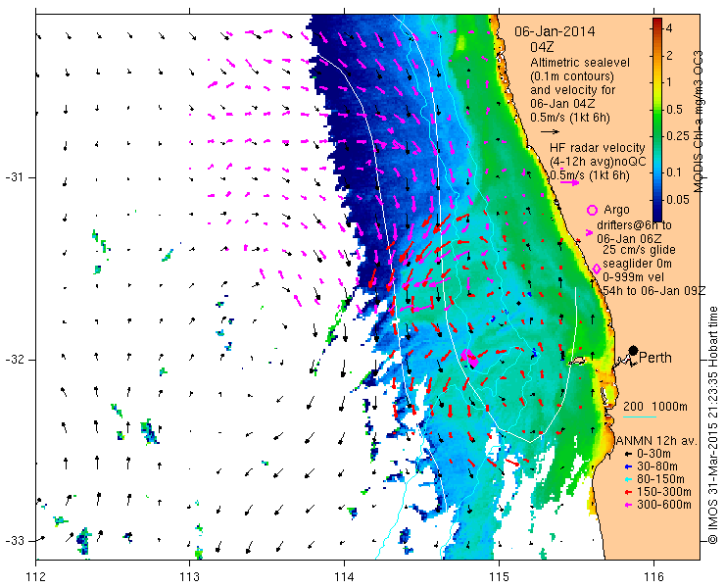725x588 pixels.
Task: Click the black 0-30m legend arrow
Action: click(x=627, y=455)
